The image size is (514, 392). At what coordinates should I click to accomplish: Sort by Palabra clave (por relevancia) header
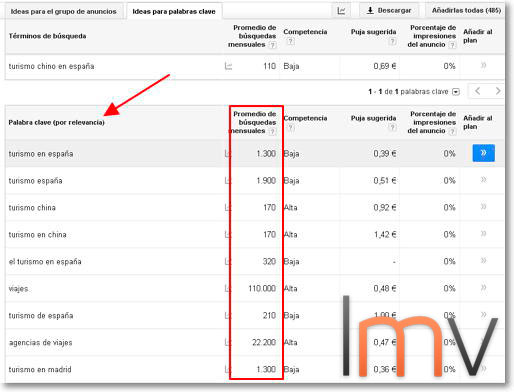pos(56,122)
